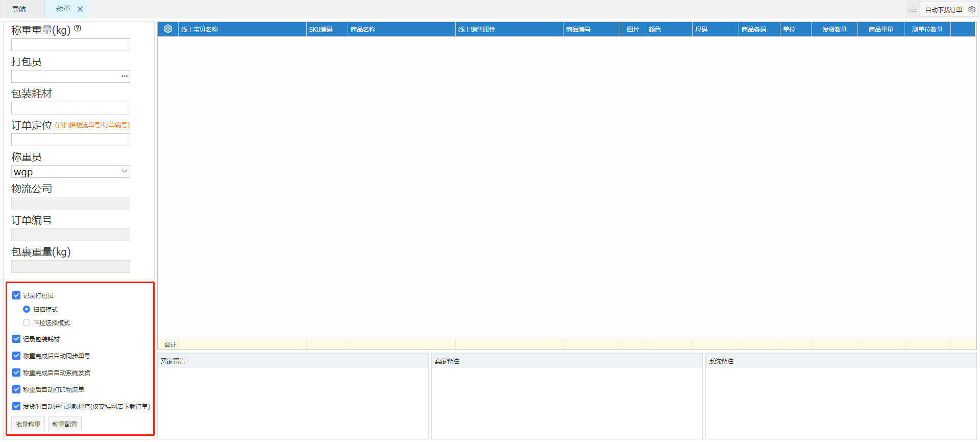Switch to the 导航 tab
This screenshot has width=980, height=442.
click(x=19, y=9)
